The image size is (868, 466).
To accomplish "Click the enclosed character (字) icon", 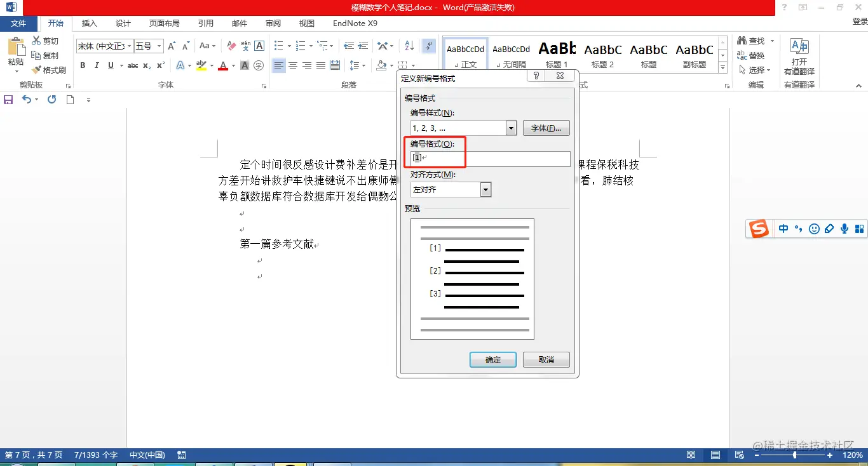I will tap(259, 65).
